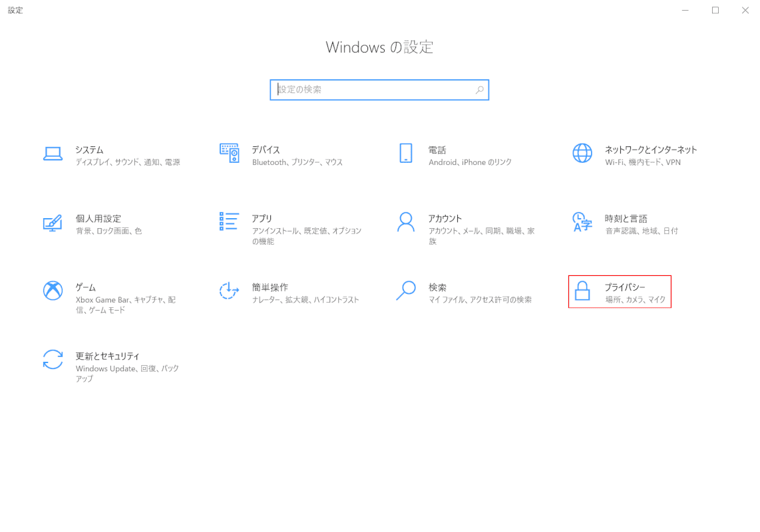The height and width of the screenshot is (532, 760).
Task: Open the 電話 phone icon
Action: (406, 153)
